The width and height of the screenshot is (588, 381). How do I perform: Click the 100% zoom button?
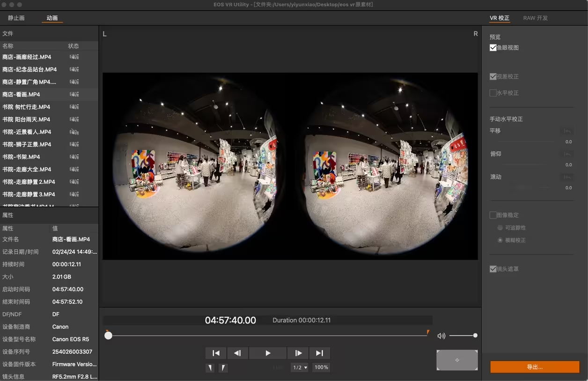[x=321, y=367]
